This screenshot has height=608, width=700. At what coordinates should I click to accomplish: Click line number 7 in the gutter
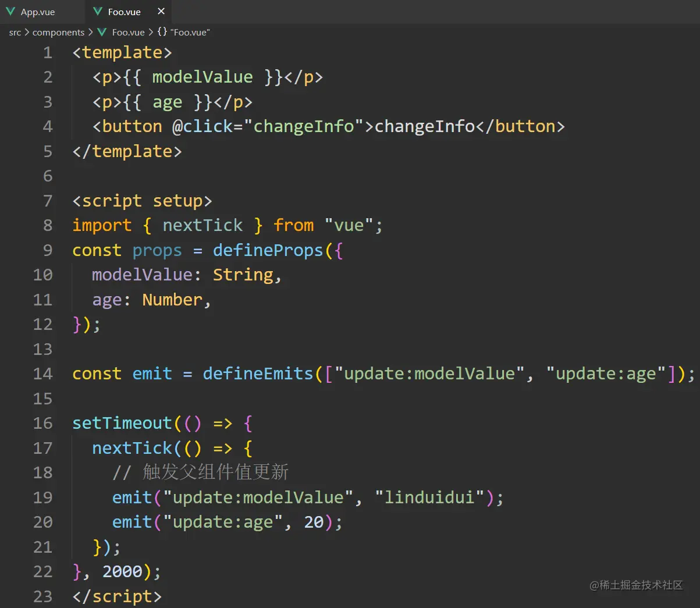tap(48, 201)
